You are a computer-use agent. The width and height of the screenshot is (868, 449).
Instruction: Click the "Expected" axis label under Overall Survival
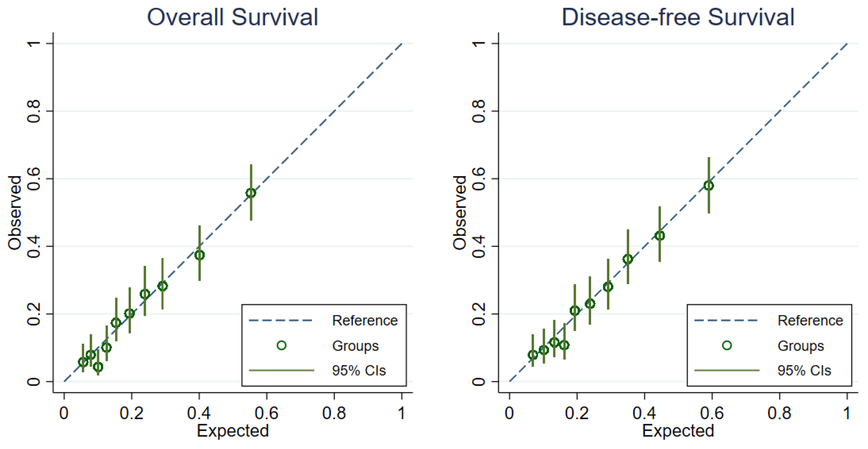pos(233,431)
